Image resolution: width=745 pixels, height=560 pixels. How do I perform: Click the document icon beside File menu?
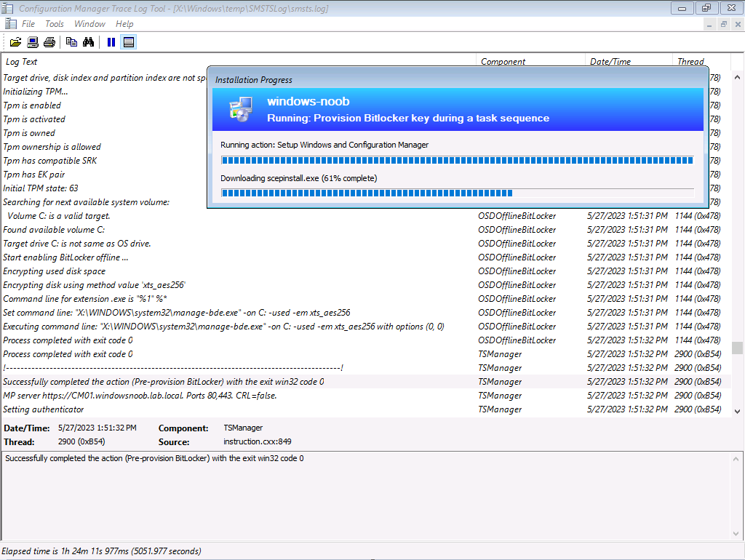point(10,24)
